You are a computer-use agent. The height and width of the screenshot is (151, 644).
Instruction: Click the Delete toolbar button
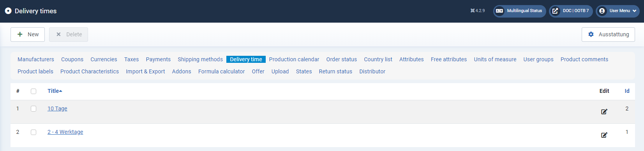69,34
